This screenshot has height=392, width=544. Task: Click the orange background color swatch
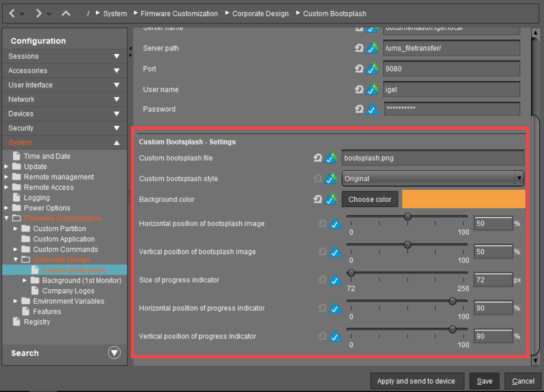coord(463,199)
